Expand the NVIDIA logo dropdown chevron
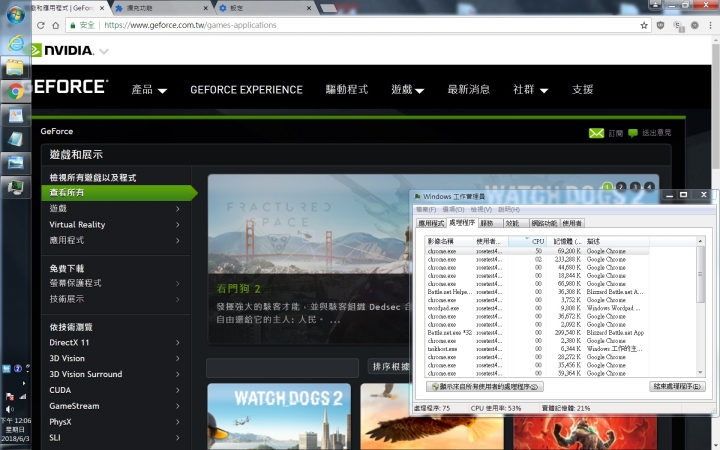The height and width of the screenshot is (450, 720). 104,51
